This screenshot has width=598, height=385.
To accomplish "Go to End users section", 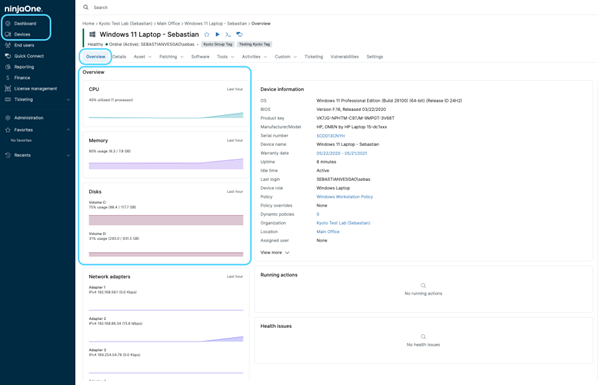I will point(24,45).
